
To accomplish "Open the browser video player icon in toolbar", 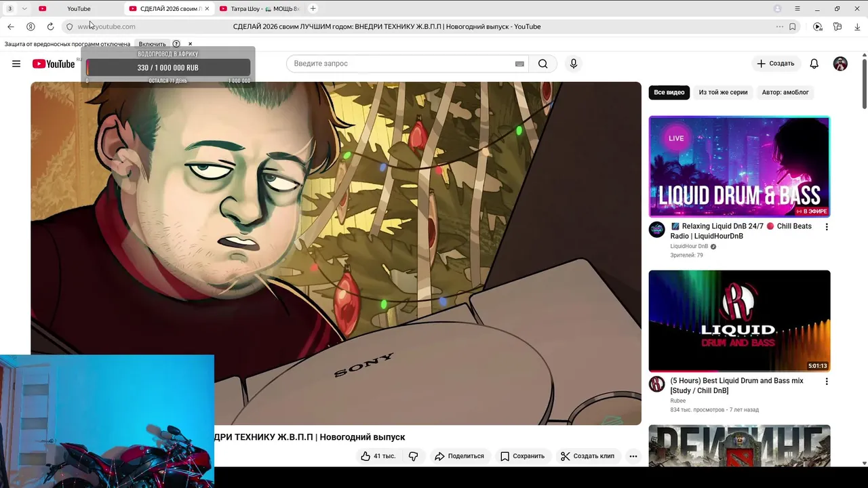I will click(818, 26).
